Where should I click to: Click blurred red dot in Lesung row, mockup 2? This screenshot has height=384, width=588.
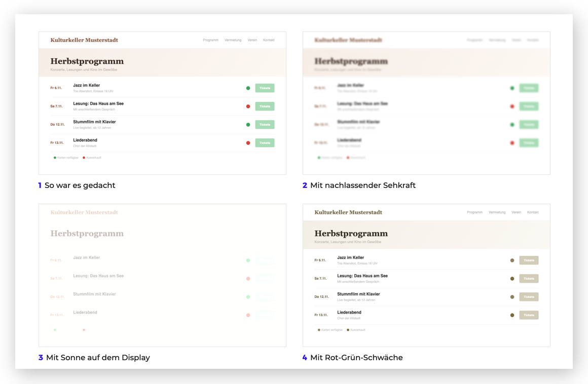(x=512, y=106)
